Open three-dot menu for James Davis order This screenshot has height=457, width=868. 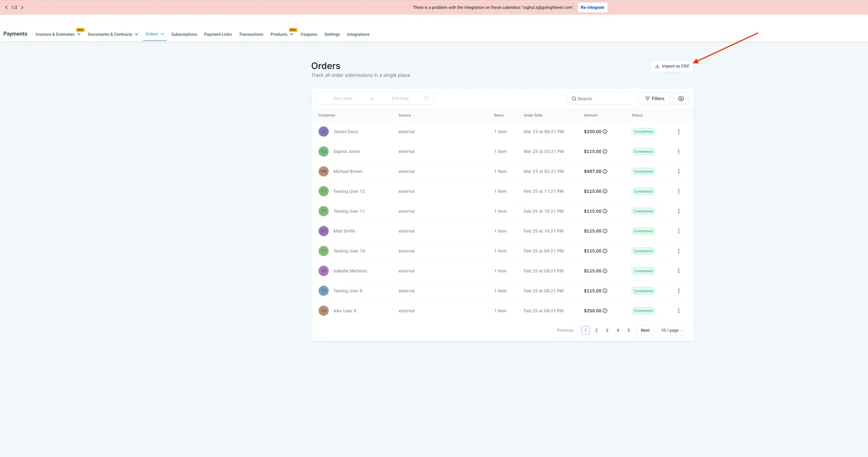point(679,131)
